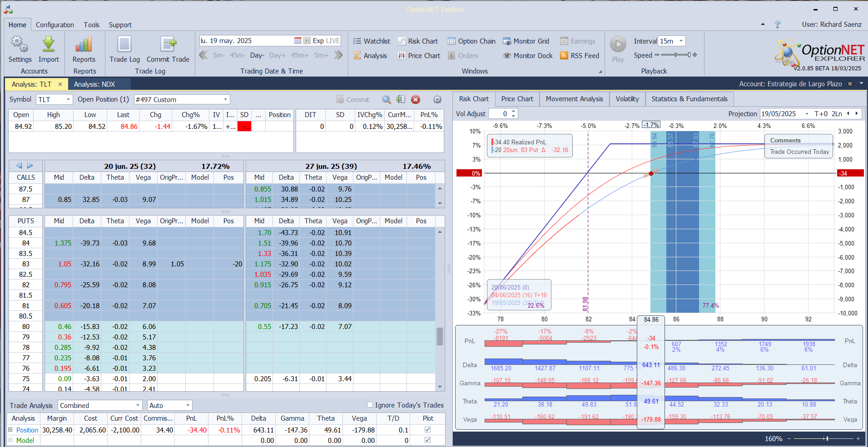
Task: Step forward with Day+ button
Action: (x=278, y=55)
